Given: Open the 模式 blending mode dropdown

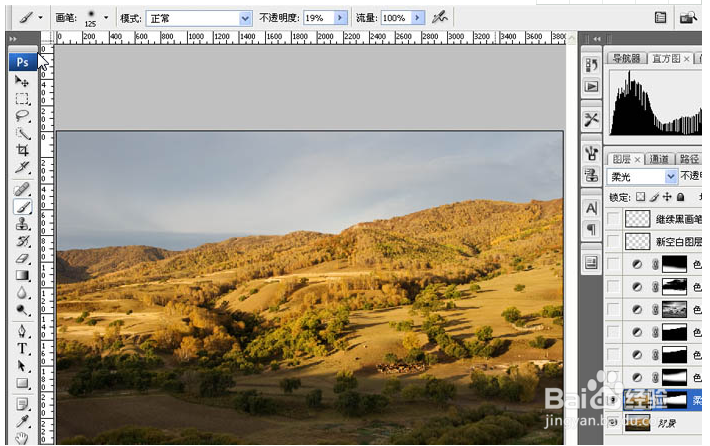Looking at the screenshot, I should pyautogui.click(x=245, y=18).
